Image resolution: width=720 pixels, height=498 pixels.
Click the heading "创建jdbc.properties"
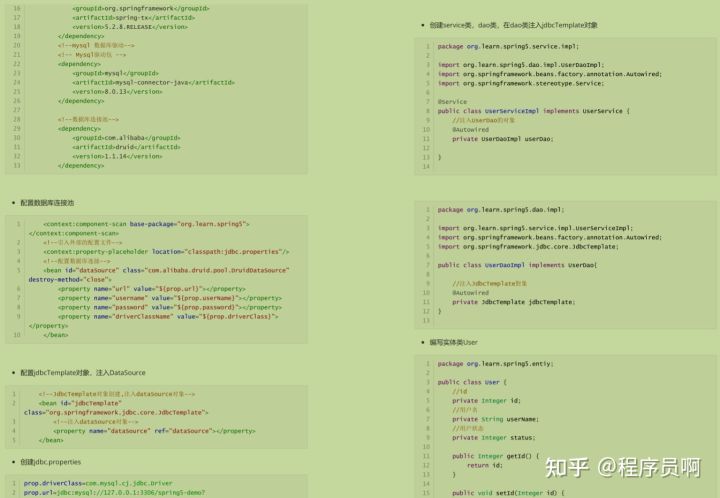click(51, 462)
